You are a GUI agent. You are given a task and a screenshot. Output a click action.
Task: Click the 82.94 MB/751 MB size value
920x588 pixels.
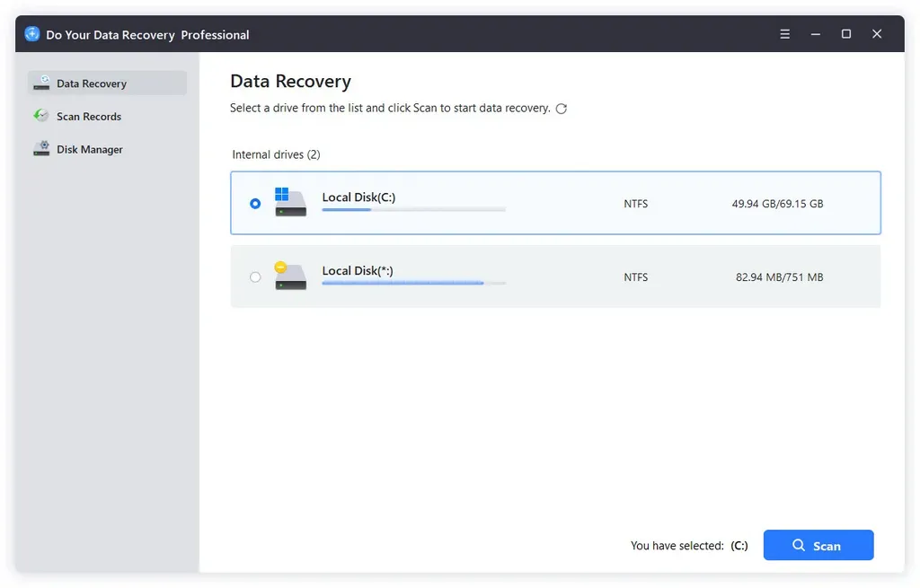point(779,276)
